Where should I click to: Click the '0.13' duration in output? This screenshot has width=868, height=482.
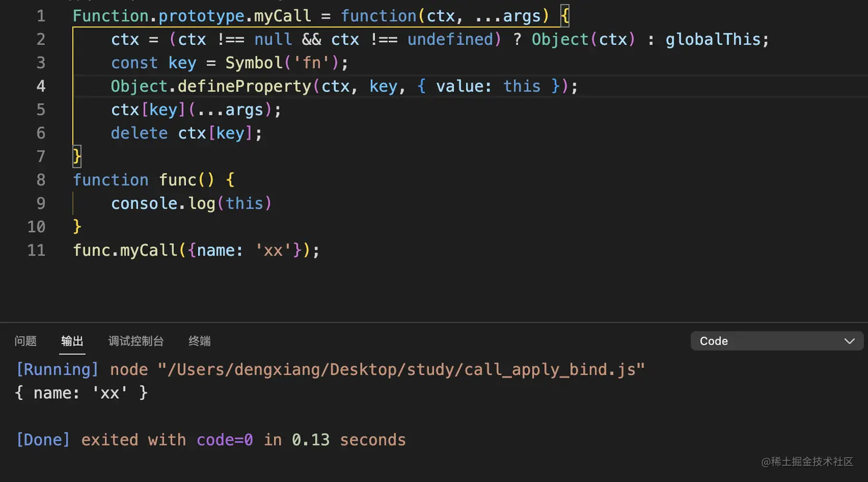point(311,440)
